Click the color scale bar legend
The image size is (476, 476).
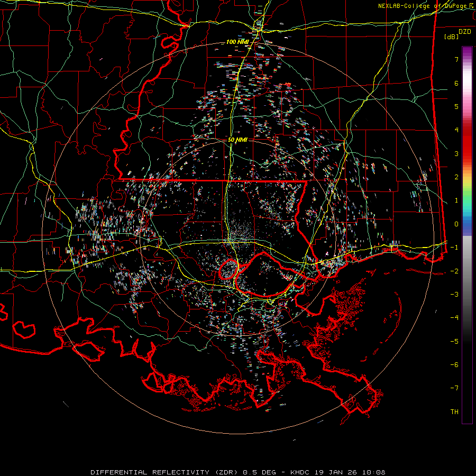[x=467, y=235]
